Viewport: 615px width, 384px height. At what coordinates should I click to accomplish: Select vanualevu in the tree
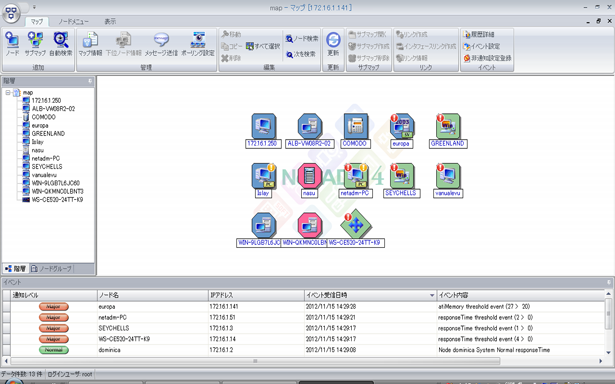pos(44,175)
